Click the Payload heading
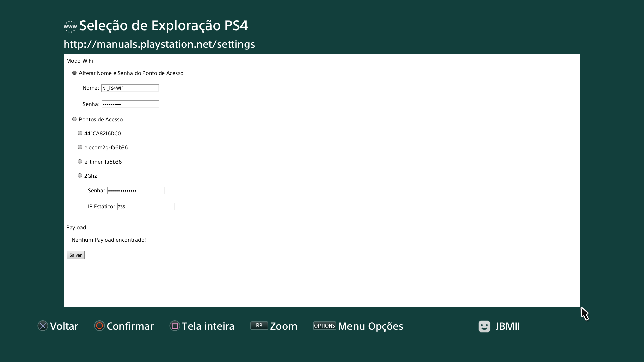 [76, 227]
